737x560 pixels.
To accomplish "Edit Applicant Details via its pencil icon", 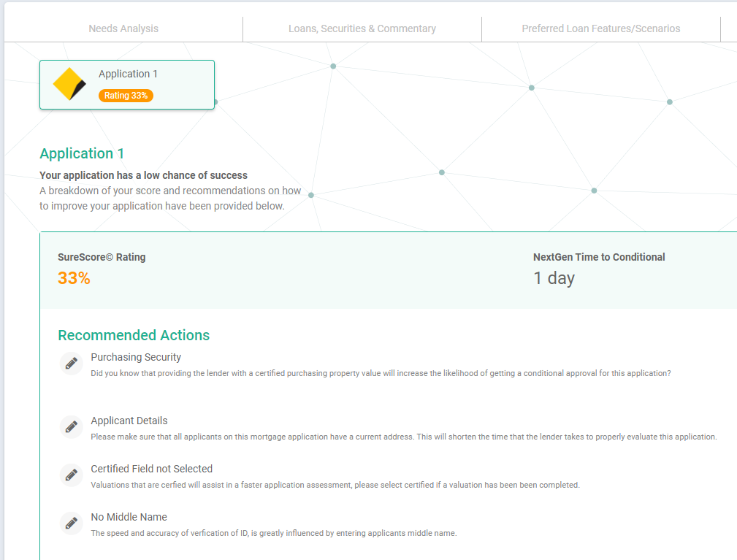I will tap(72, 427).
